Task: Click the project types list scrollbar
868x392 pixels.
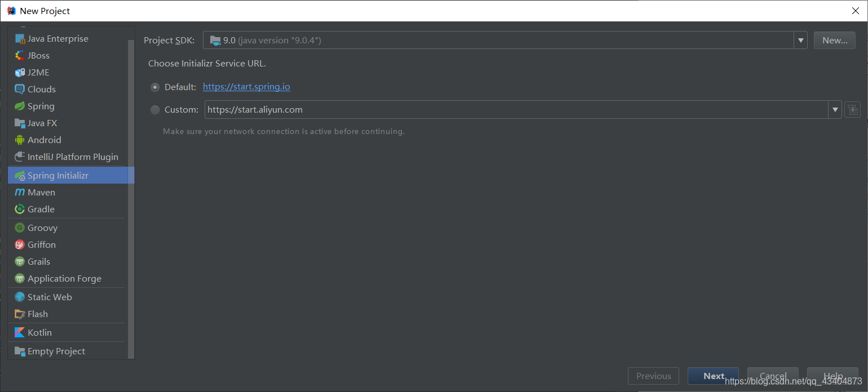Action: pos(131,199)
